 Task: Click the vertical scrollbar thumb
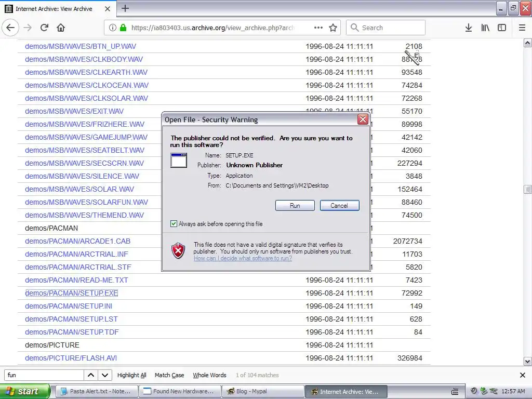coord(528,189)
